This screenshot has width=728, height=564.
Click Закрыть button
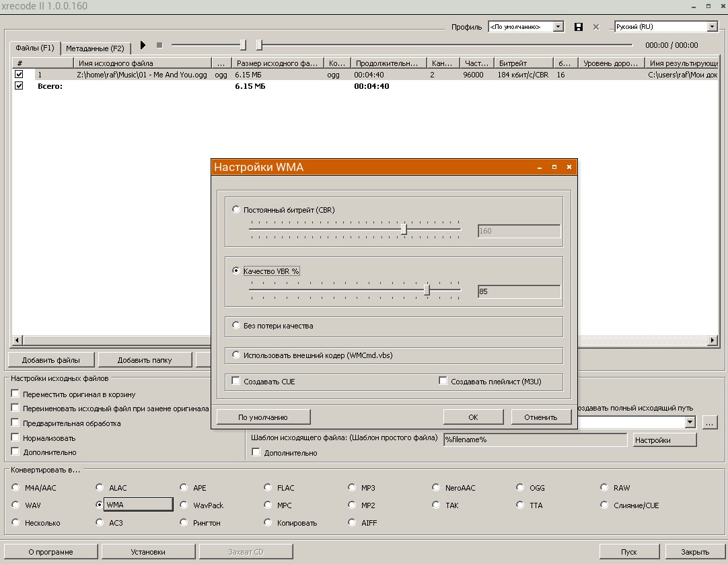click(695, 552)
